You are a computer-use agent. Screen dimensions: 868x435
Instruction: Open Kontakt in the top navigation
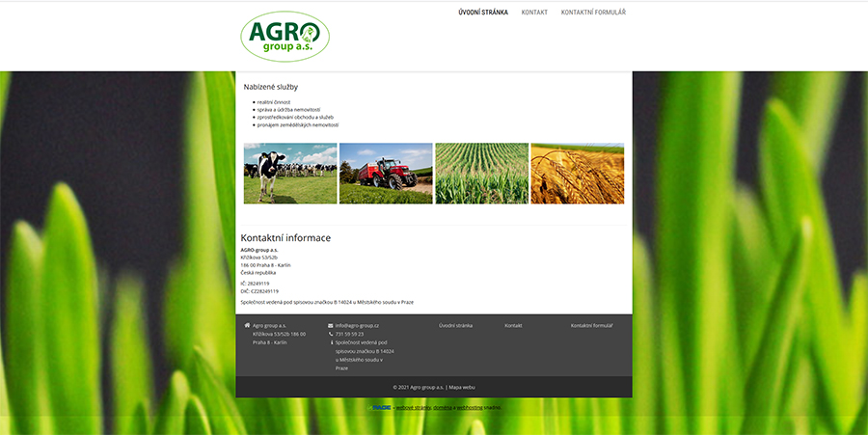tap(534, 13)
